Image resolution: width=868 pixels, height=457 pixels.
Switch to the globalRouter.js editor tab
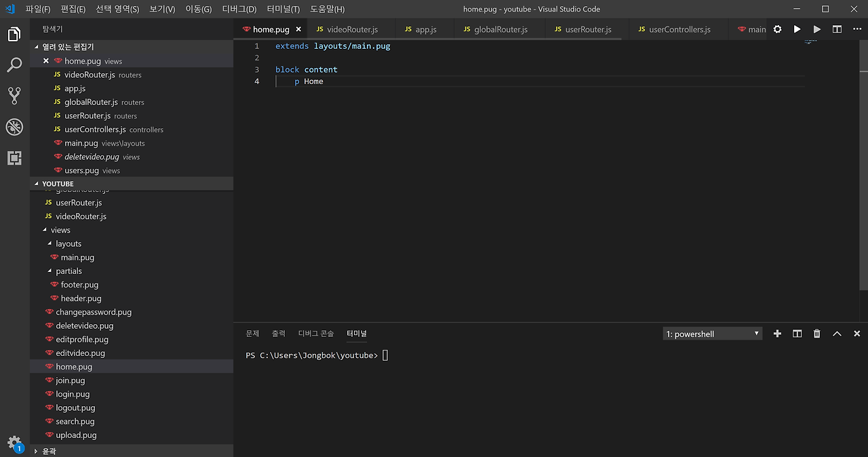pyautogui.click(x=500, y=29)
